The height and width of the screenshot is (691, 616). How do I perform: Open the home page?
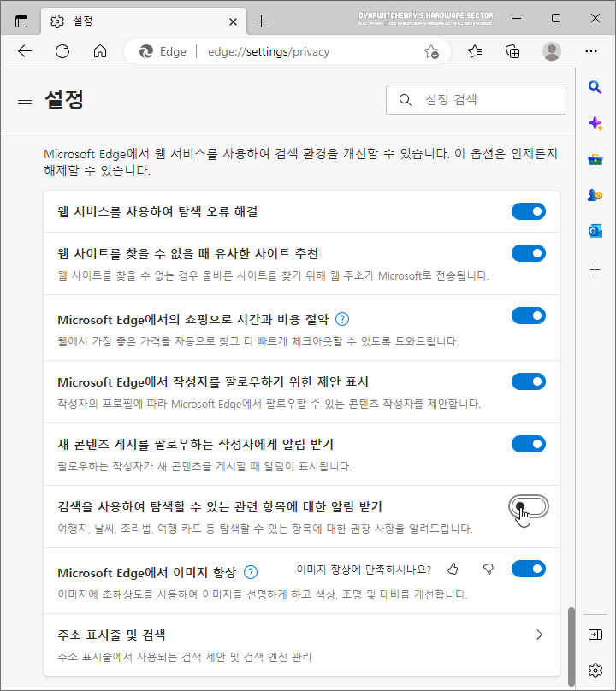(100, 51)
